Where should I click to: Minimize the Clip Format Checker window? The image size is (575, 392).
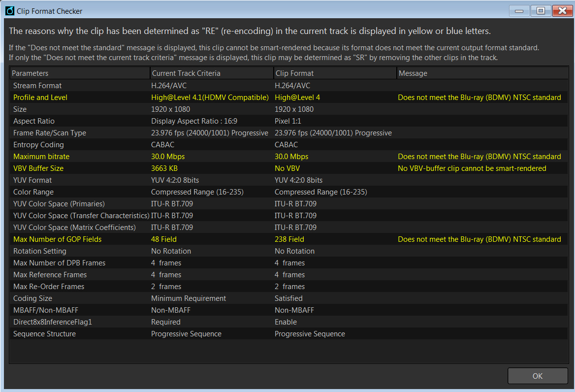click(x=519, y=11)
